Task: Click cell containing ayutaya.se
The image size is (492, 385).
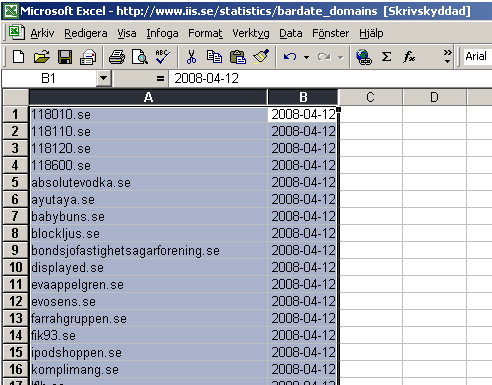Action: click(x=148, y=199)
